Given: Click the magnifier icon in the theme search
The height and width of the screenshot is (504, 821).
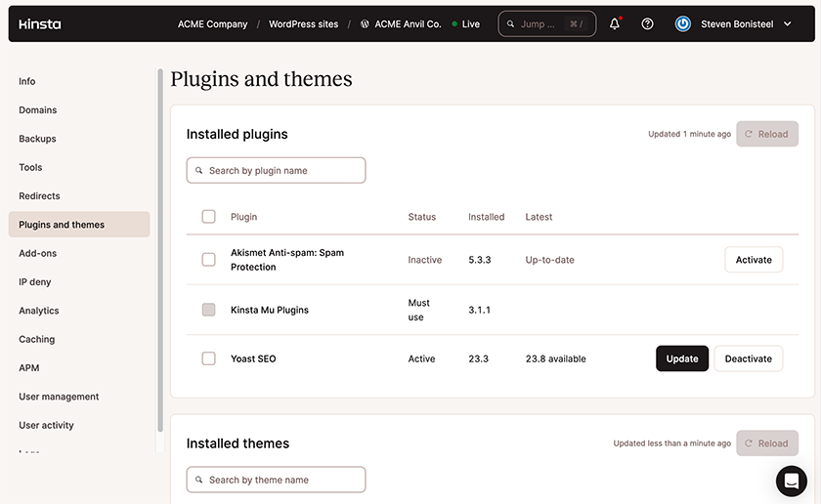Looking at the screenshot, I should pos(199,481).
